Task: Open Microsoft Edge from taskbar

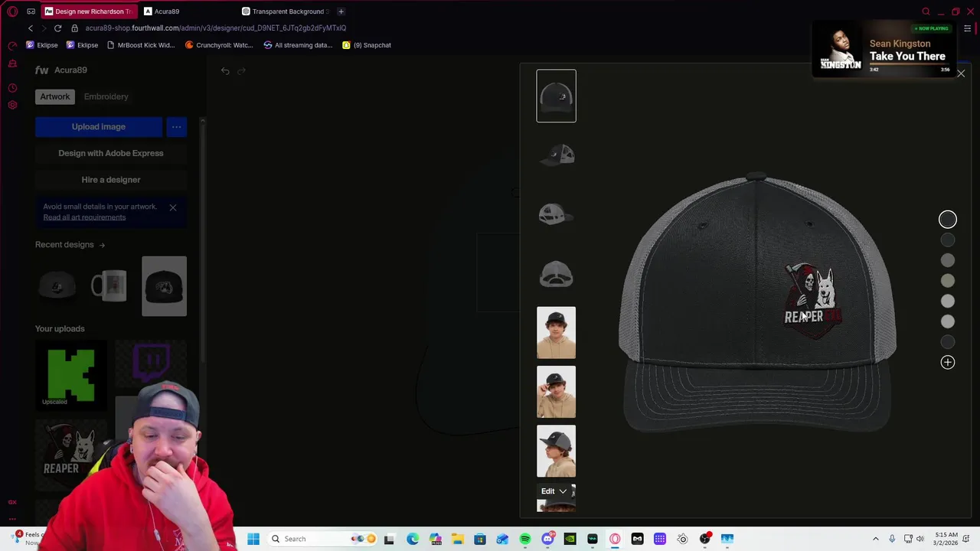Action: point(413,539)
